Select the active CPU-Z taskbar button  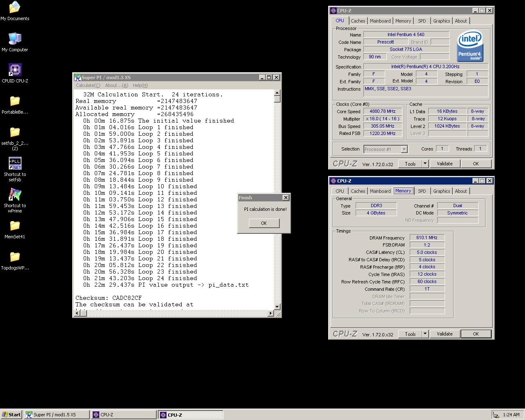(191, 415)
